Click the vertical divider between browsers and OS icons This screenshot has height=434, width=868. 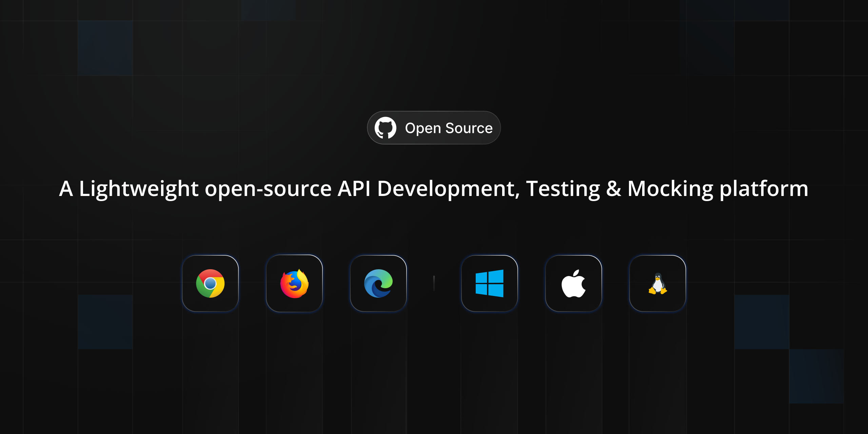click(434, 283)
